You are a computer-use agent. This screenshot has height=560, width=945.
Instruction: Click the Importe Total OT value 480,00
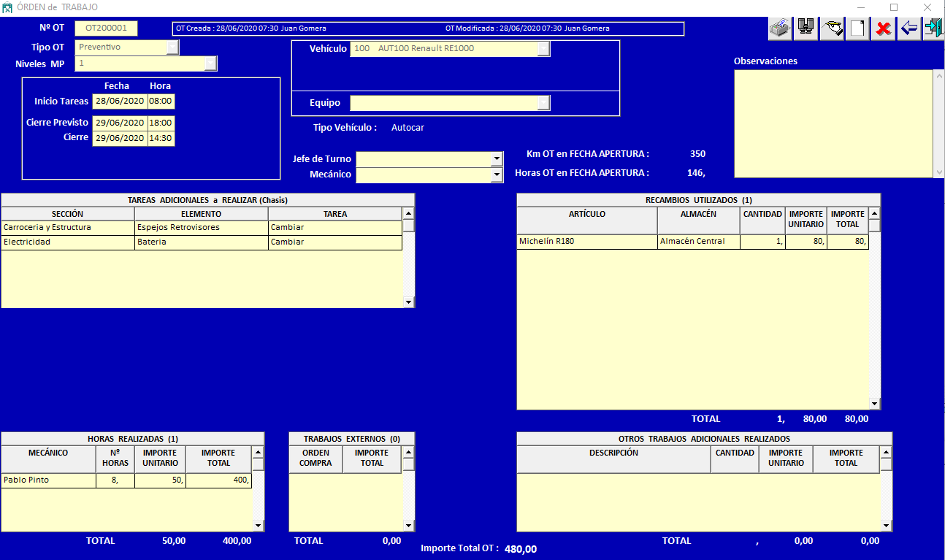click(521, 549)
